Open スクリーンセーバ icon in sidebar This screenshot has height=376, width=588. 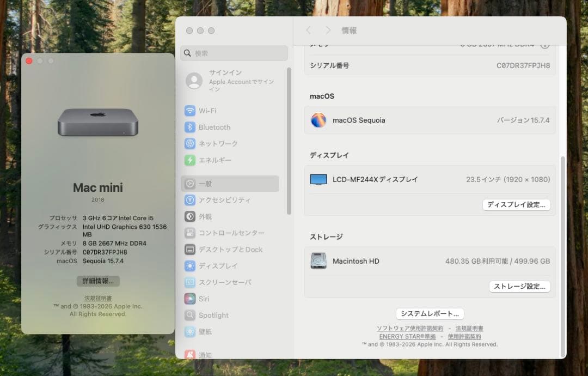(190, 282)
